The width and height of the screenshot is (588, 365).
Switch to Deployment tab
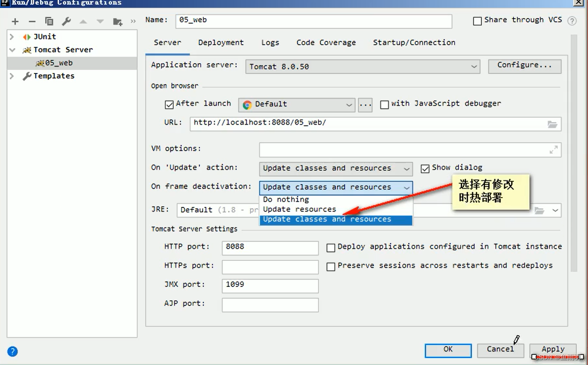[221, 43]
